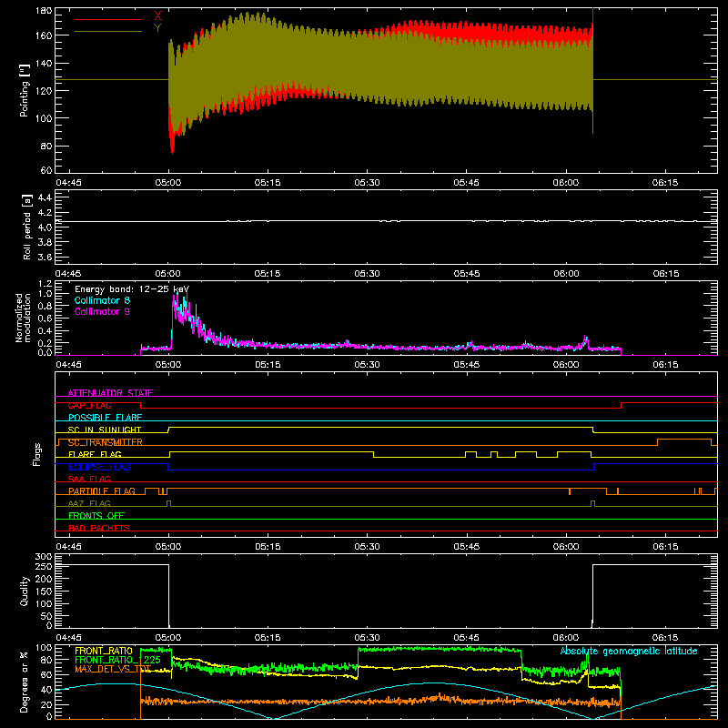Click the 'Quality' axis title

pyautogui.click(x=25, y=591)
